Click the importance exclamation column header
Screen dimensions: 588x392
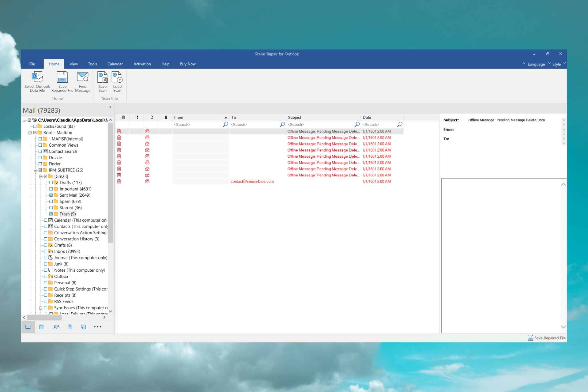coord(137,117)
